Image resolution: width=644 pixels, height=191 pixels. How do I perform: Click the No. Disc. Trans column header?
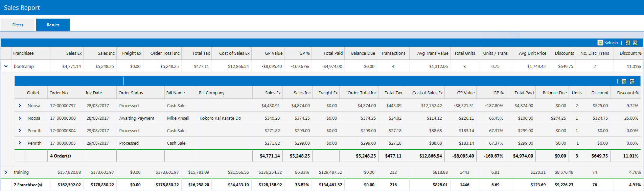(595, 53)
